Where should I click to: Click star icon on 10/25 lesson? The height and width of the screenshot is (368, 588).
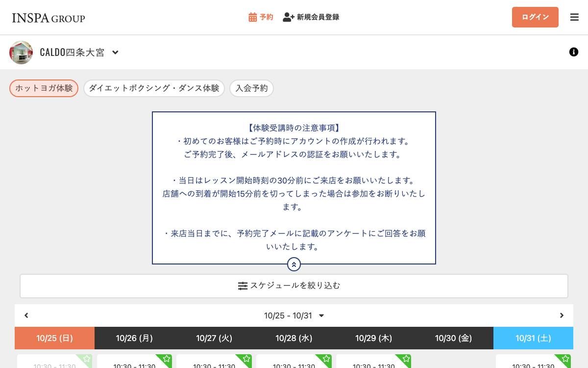(x=87, y=359)
